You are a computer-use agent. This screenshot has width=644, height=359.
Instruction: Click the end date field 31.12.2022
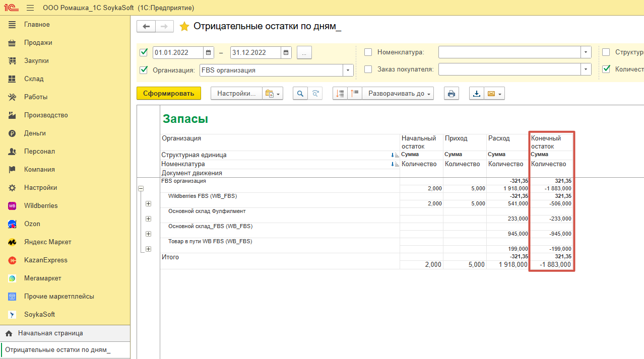255,52
